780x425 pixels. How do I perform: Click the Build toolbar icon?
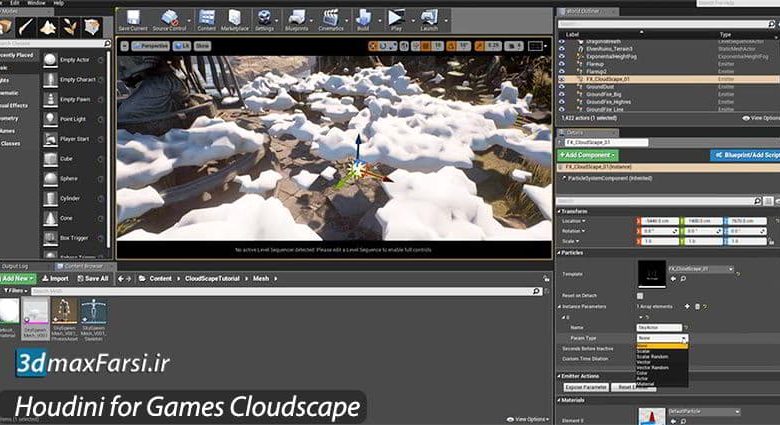click(363, 18)
